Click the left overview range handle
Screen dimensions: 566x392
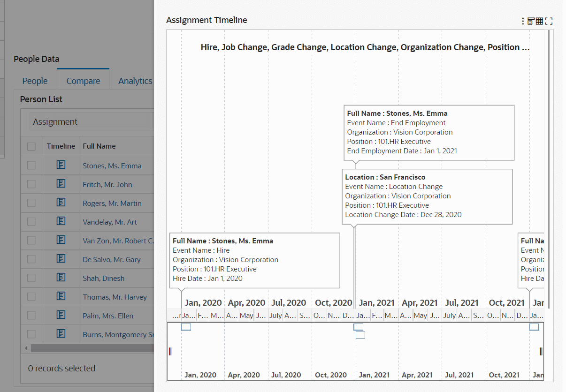(170, 351)
